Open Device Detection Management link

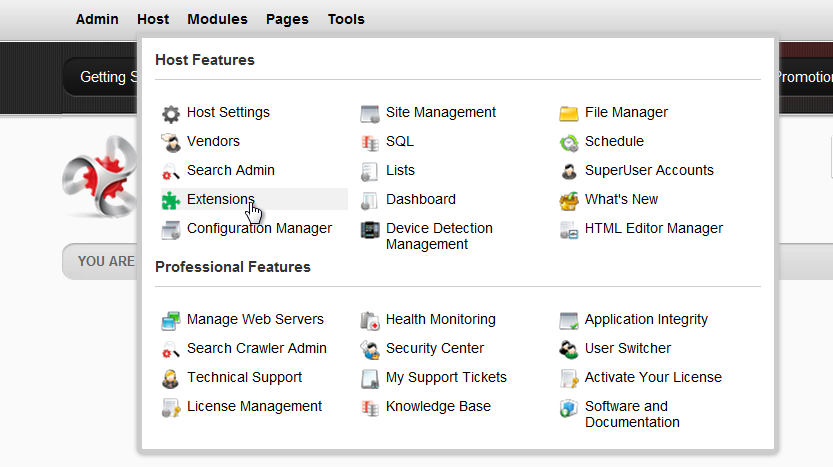[x=439, y=236]
